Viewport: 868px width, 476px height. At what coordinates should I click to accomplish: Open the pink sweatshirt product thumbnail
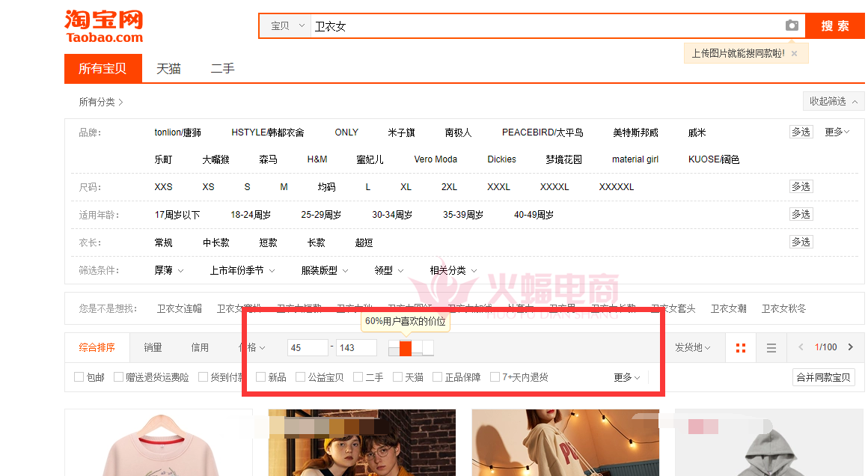point(159,443)
